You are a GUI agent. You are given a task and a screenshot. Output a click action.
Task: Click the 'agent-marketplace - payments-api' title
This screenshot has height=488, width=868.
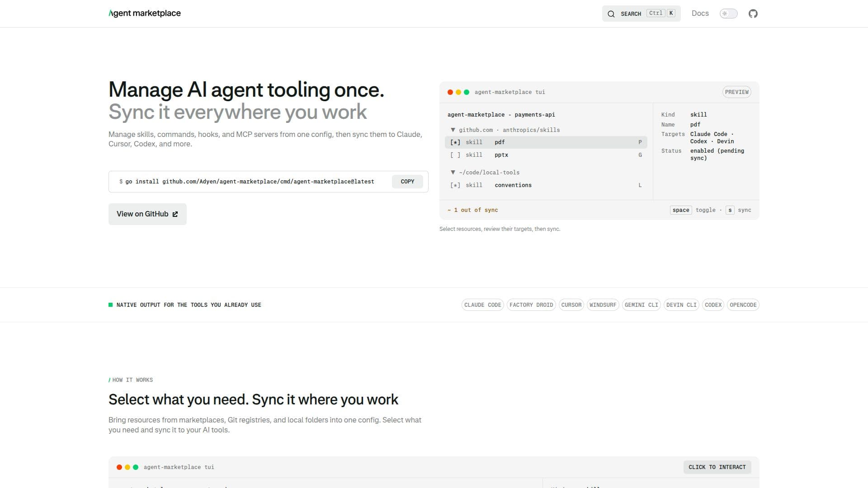click(501, 115)
